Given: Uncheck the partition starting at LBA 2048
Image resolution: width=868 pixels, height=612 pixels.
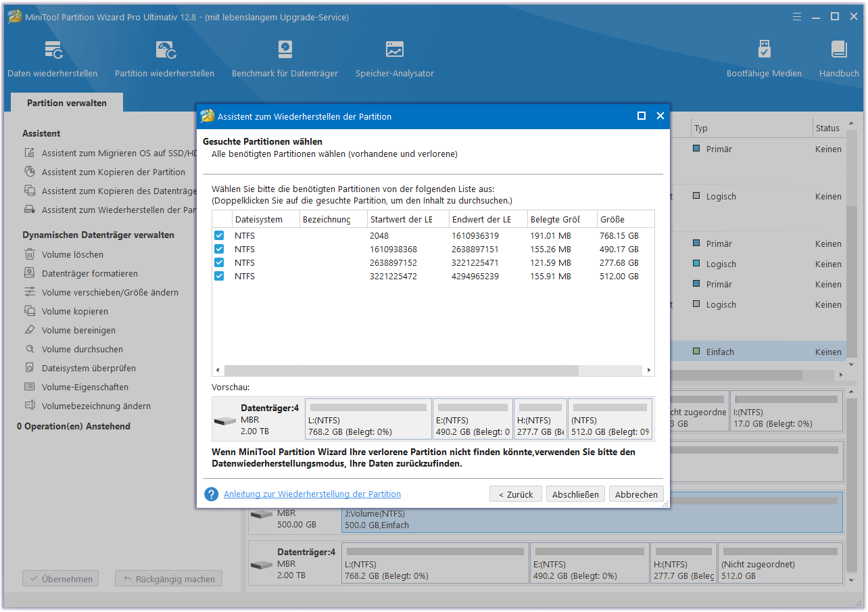Looking at the screenshot, I should [x=219, y=235].
